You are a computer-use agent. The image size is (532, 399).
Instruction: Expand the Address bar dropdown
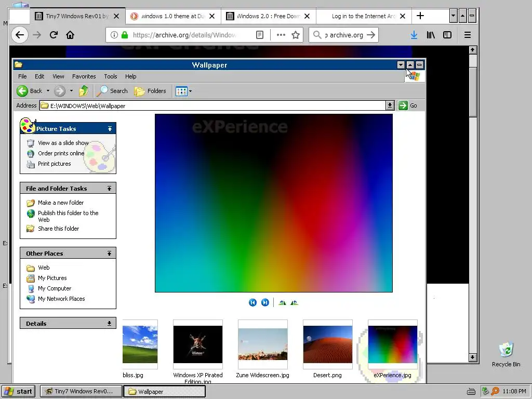[x=390, y=105]
